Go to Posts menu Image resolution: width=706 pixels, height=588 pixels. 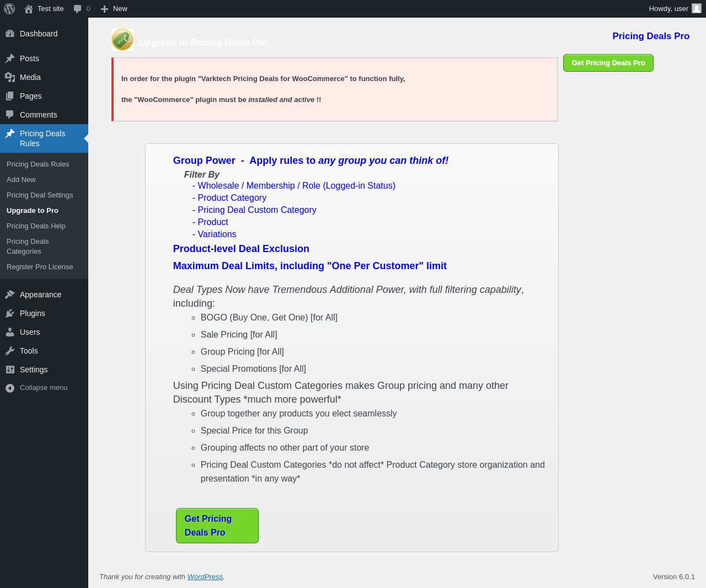click(44, 58)
